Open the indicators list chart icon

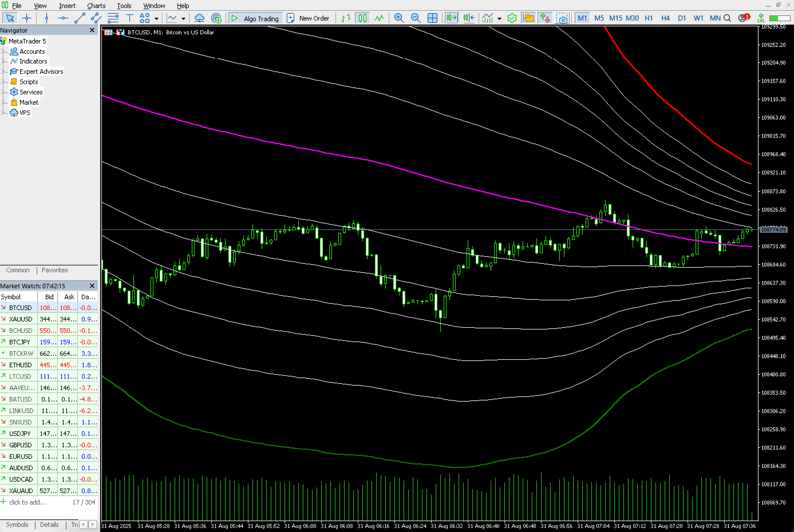(x=487, y=18)
